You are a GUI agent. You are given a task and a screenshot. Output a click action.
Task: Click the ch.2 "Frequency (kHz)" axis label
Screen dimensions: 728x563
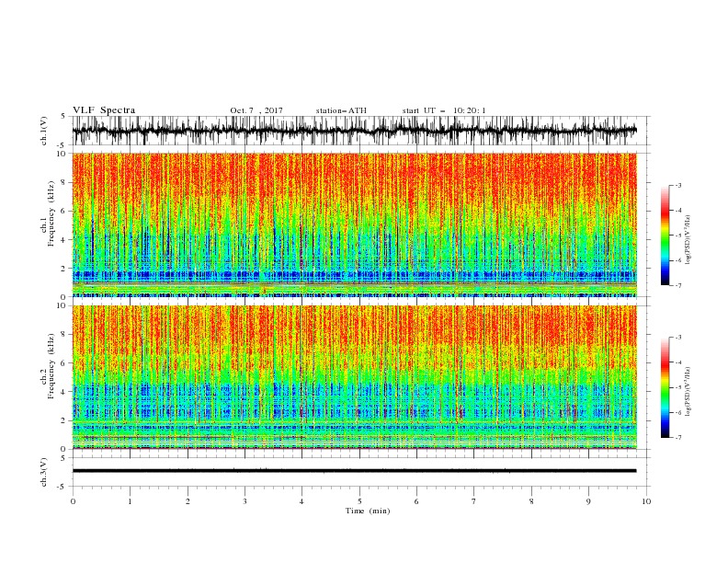click(51, 364)
